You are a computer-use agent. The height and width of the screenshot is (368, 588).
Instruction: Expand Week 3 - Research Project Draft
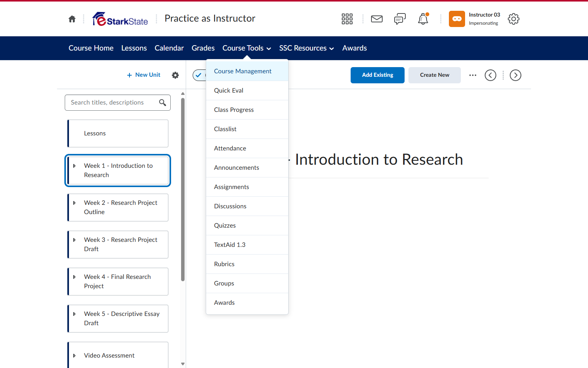click(74, 240)
